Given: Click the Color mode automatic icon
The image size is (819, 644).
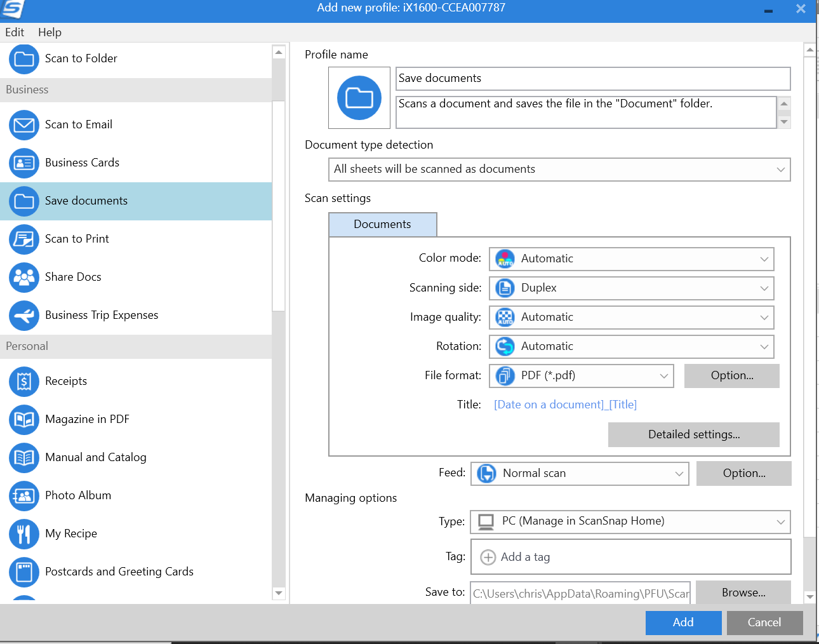Looking at the screenshot, I should (x=505, y=258).
